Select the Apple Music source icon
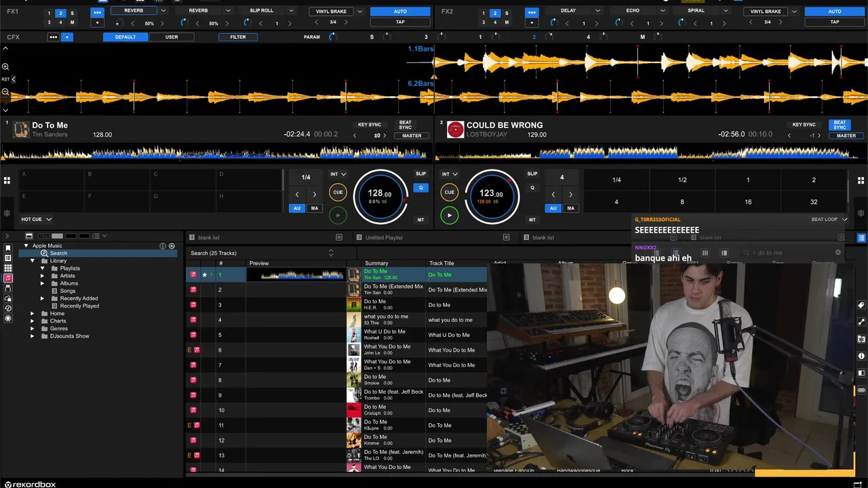This screenshot has width=868, height=488. [8, 278]
